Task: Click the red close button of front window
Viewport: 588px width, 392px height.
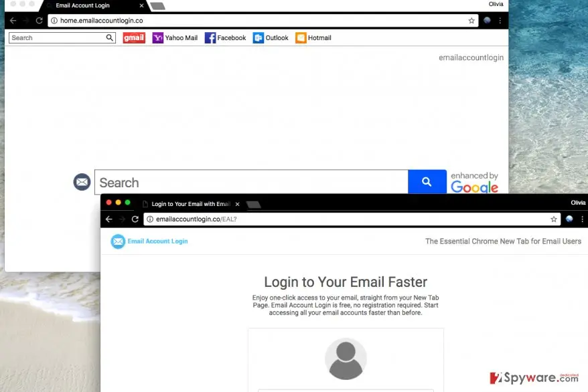Action: click(108, 203)
